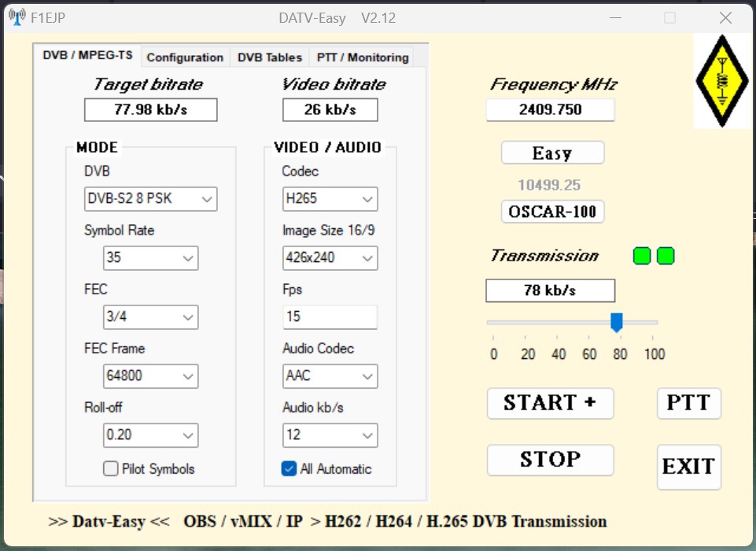Click the Datv-Easy footer banner text

328,522
